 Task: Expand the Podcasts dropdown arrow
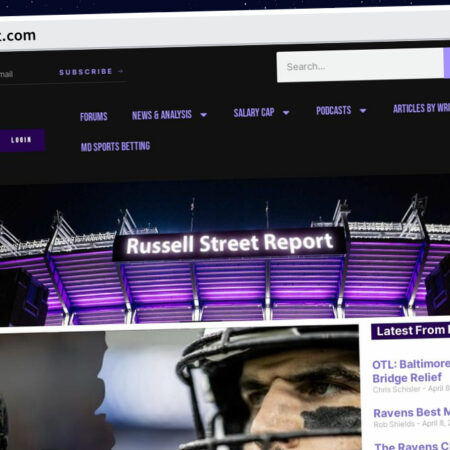pyautogui.click(x=363, y=110)
